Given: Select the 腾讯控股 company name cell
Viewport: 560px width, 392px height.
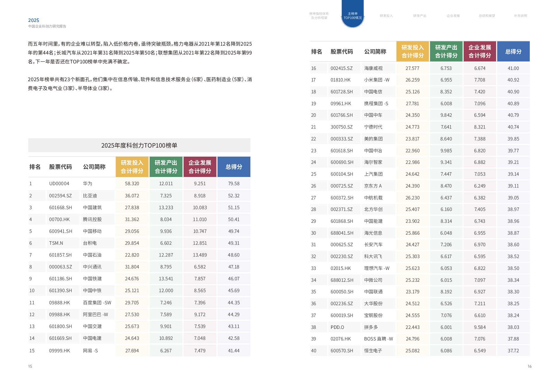Looking at the screenshot, I should (92, 220).
